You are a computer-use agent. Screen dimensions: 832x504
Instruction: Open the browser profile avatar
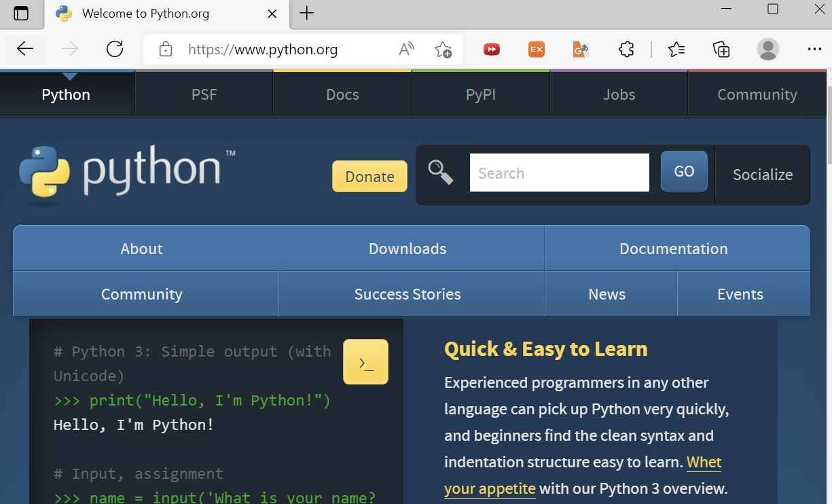click(768, 49)
